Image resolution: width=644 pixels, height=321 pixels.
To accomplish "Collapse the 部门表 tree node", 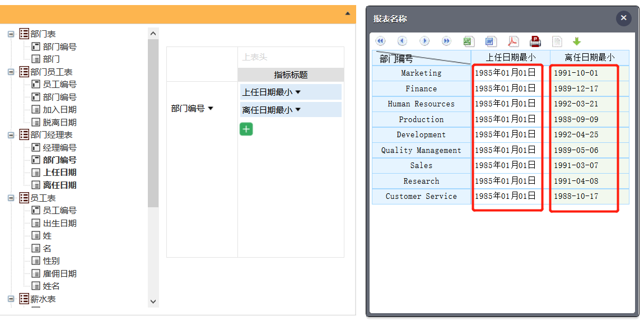I will tap(11, 34).
